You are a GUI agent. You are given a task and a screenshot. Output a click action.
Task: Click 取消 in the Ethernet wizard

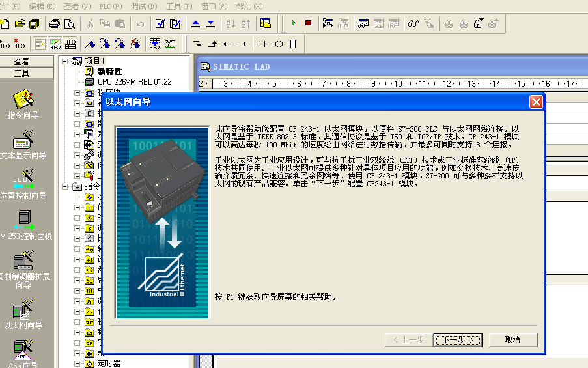point(512,340)
